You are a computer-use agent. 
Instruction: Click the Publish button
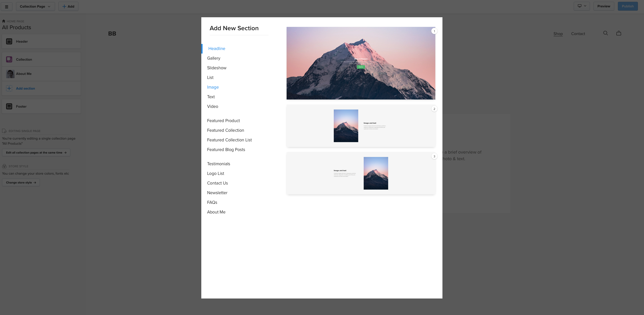pos(628,6)
